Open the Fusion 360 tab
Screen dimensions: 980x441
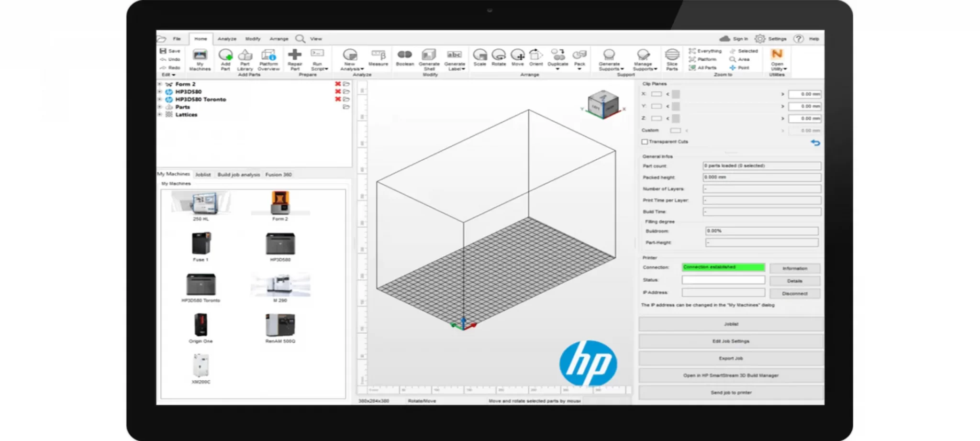coord(278,175)
